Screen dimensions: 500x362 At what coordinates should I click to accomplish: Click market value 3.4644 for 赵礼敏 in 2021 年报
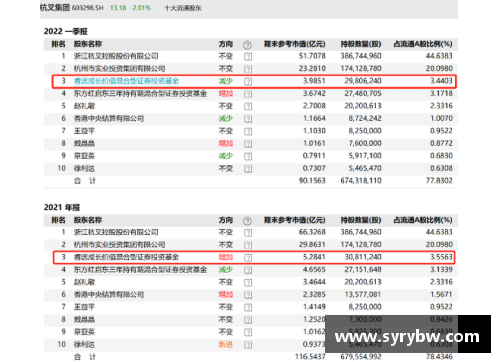[x=314, y=282]
